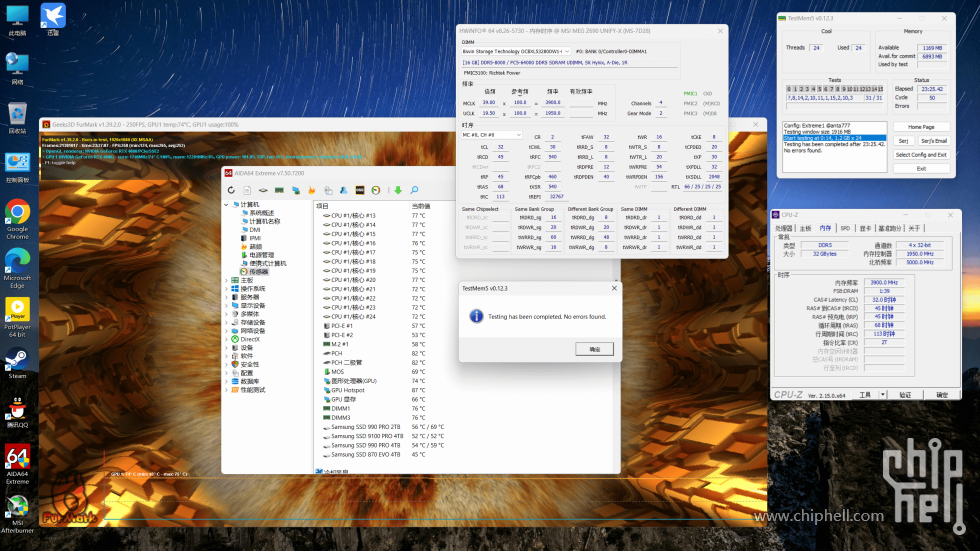Launch MSI Afterburner from the desktop
Viewport: 980px width, 551px height.
18,515
